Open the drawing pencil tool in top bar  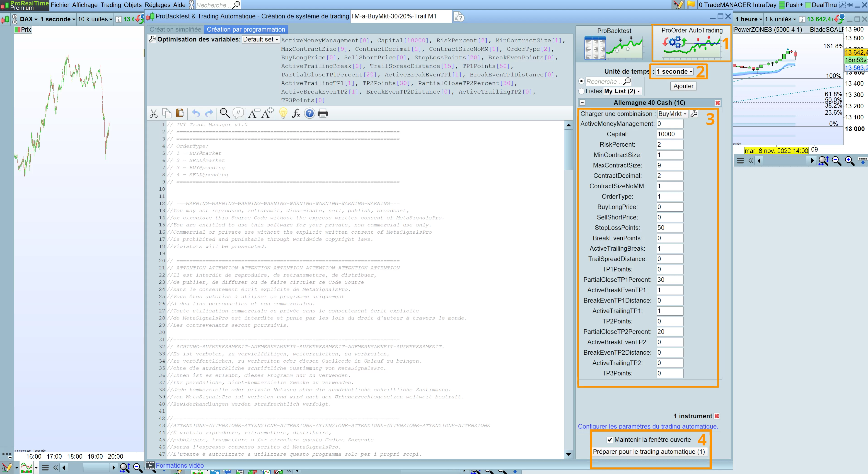tap(678, 5)
